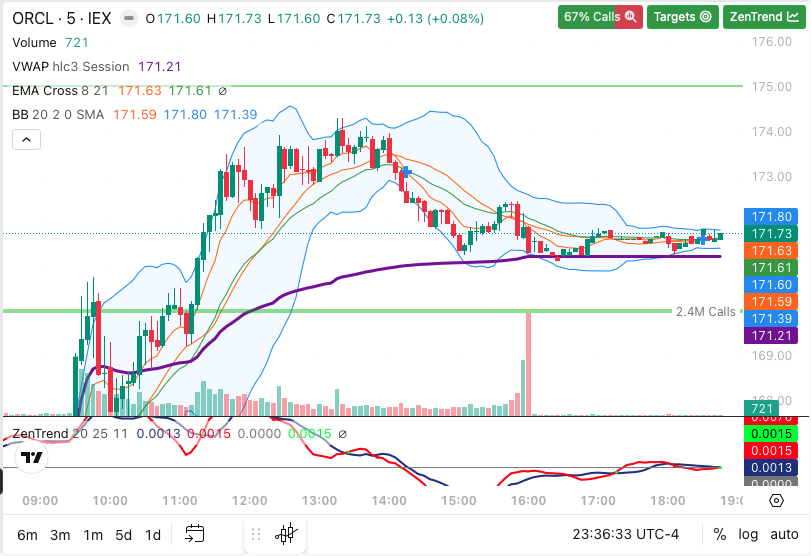The height and width of the screenshot is (556, 811).
Task: Click the 171.63 orange price label
Action: coord(771,251)
